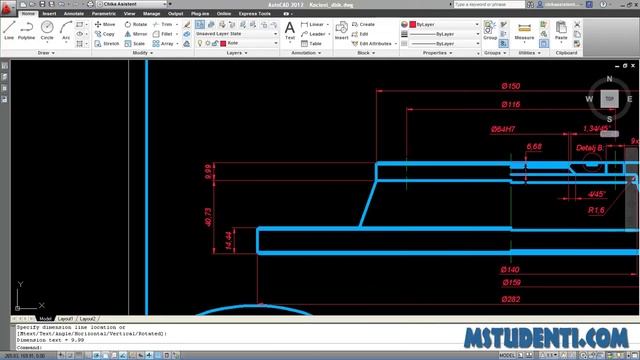The height and width of the screenshot is (360, 640).
Task: Expand the Layers panel
Action: point(237,53)
